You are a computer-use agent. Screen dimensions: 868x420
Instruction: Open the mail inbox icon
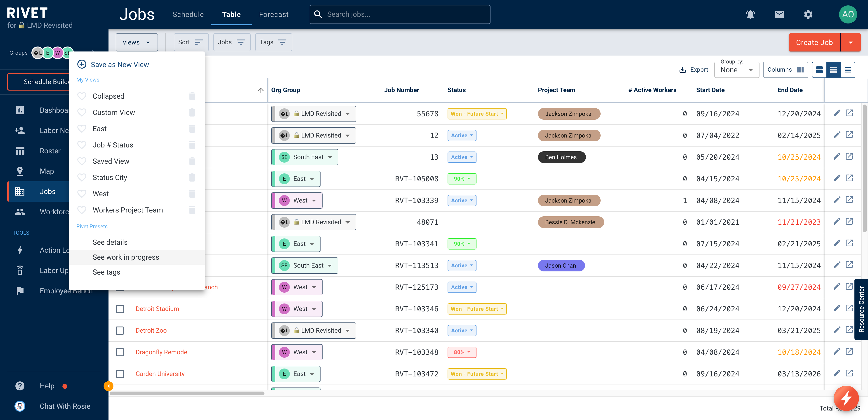(x=779, y=14)
